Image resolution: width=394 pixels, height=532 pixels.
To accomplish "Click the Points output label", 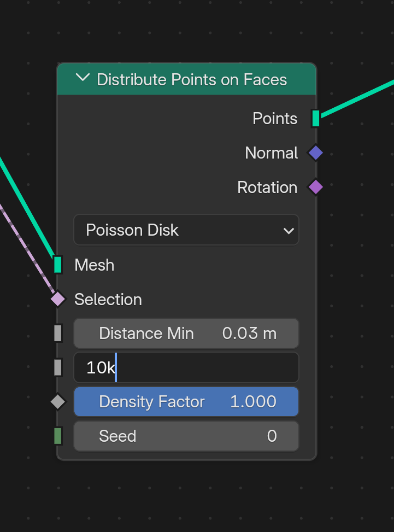I will pyautogui.click(x=275, y=119).
